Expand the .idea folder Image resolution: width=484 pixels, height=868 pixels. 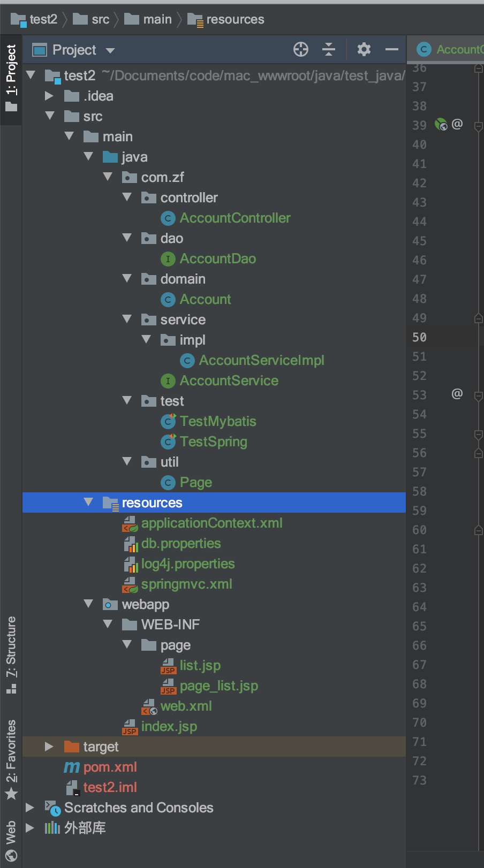point(49,96)
